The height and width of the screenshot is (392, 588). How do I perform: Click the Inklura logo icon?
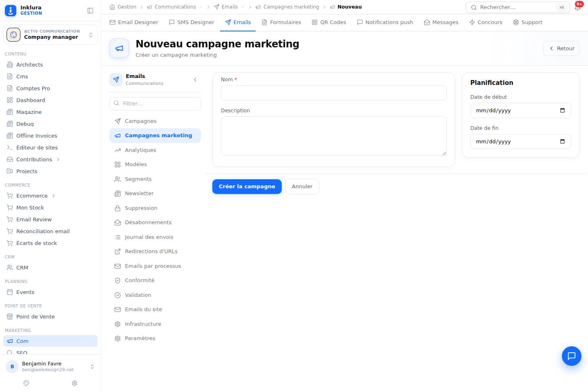pos(11,10)
